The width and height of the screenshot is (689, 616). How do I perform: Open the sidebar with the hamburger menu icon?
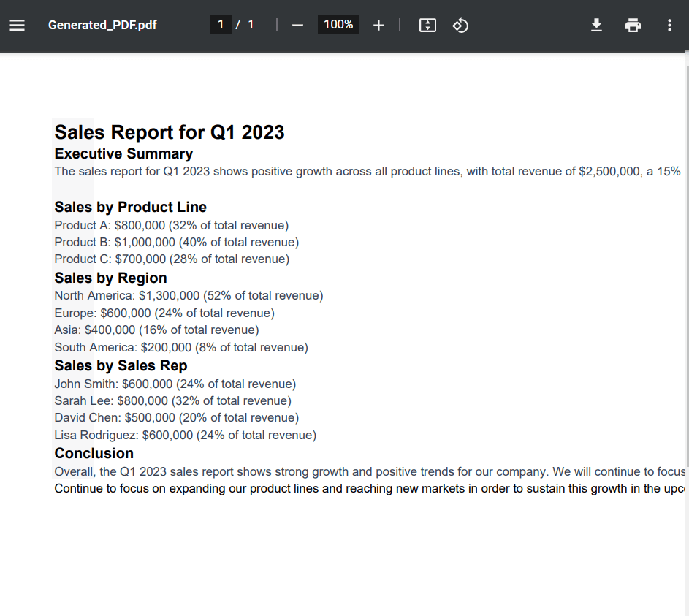pos(17,26)
